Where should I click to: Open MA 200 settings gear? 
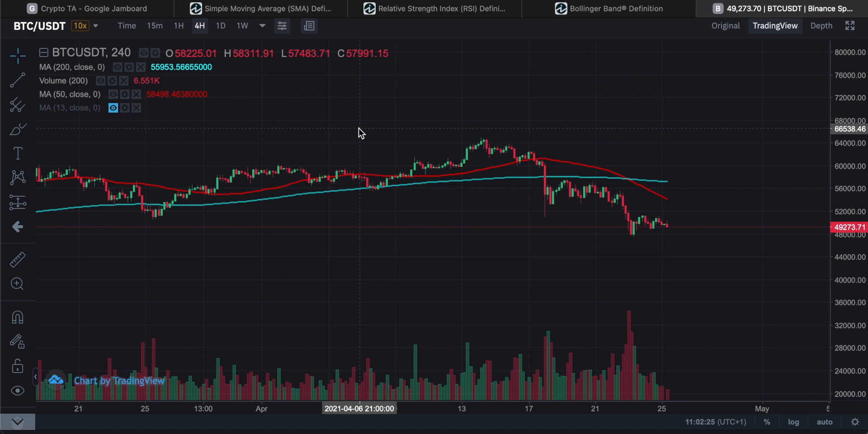coord(129,67)
